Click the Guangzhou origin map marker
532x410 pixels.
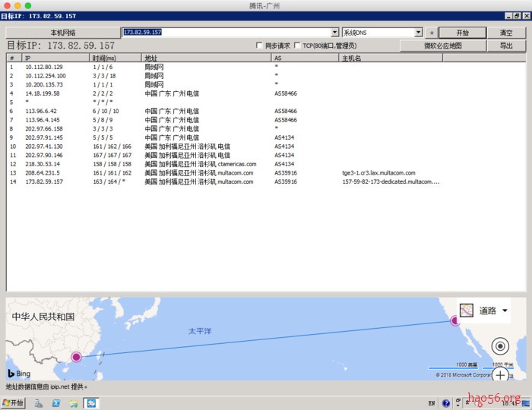click(x=76, y=356)
